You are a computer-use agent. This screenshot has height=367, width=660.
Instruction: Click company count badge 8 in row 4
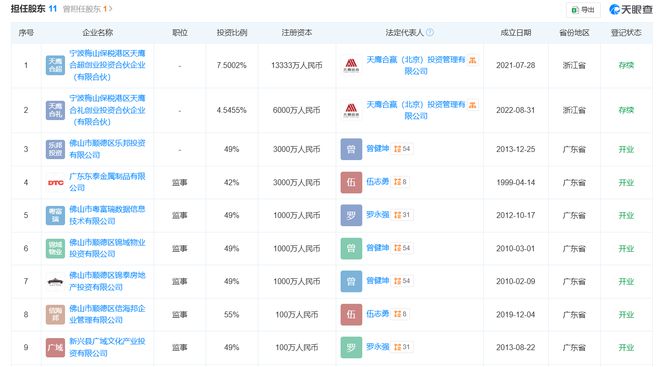pyautogui.click(x=400, y=182)
